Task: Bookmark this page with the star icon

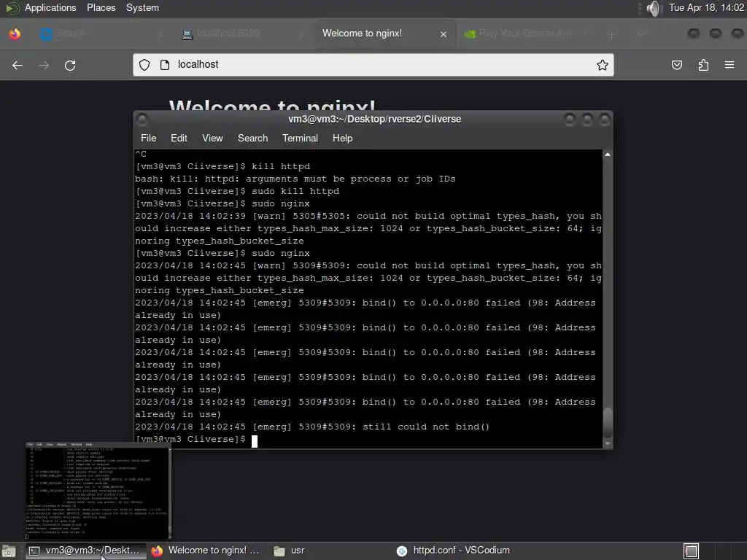Action: [x=602, y=65]
